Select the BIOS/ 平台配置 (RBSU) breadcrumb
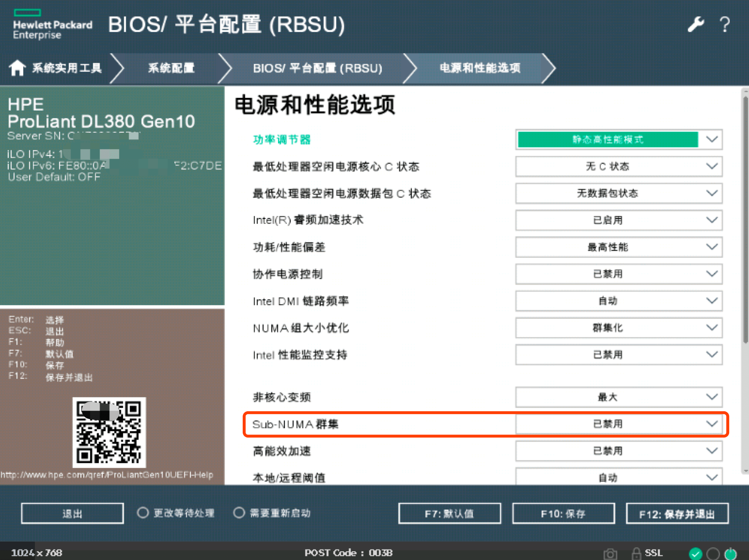 point(318,68)
